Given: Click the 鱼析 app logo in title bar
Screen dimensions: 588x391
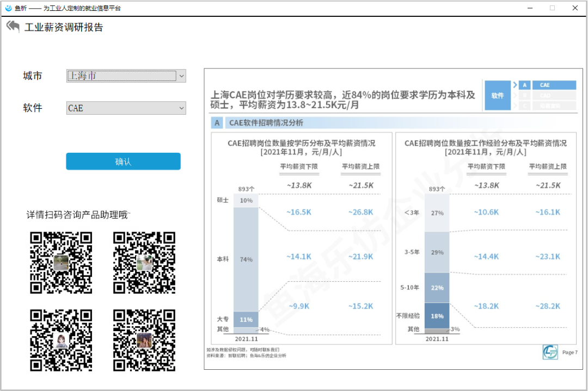Looking at the screenshot, I should tap(9, 8).
